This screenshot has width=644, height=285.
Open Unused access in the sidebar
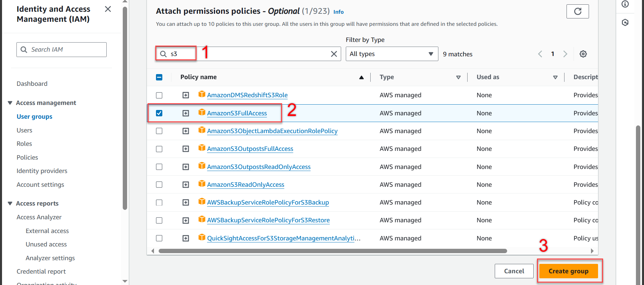click(46, 244)
